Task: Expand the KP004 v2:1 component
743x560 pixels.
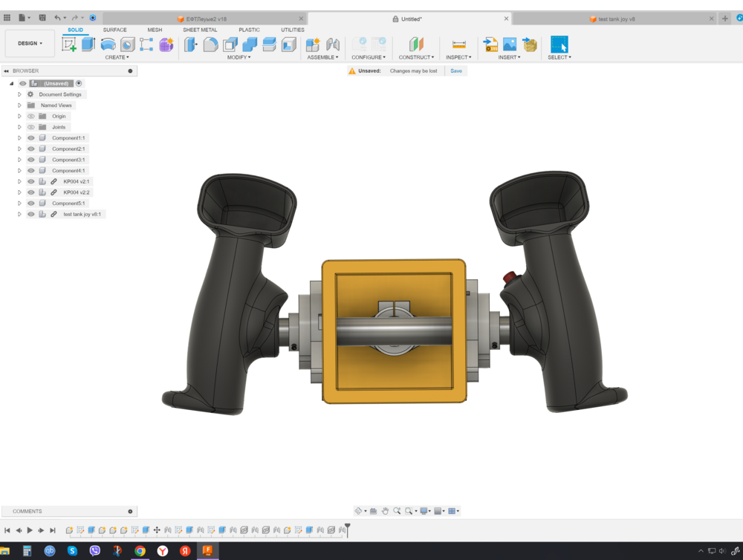Action: [19, 181]
